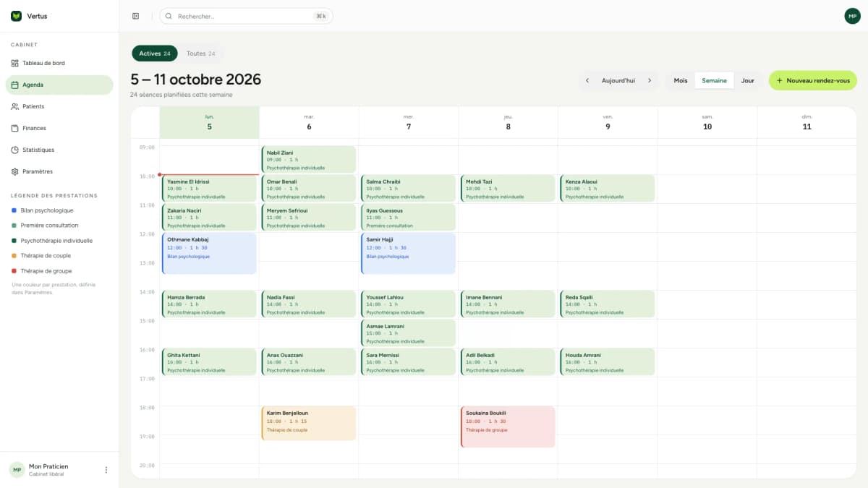Select the Actives 24 filter tab
The height and width of the screenshot is (488, 868).
point(155,53)
